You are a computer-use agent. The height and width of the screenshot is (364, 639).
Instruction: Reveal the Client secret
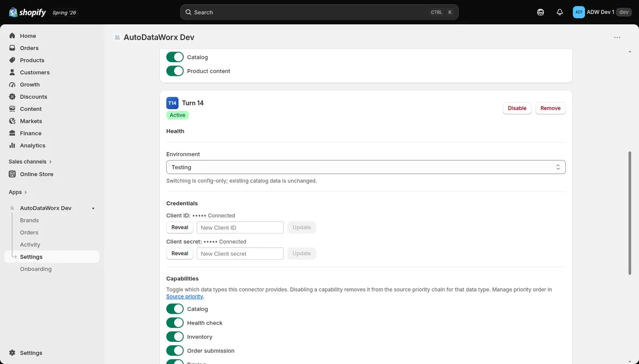coord(180,254)
